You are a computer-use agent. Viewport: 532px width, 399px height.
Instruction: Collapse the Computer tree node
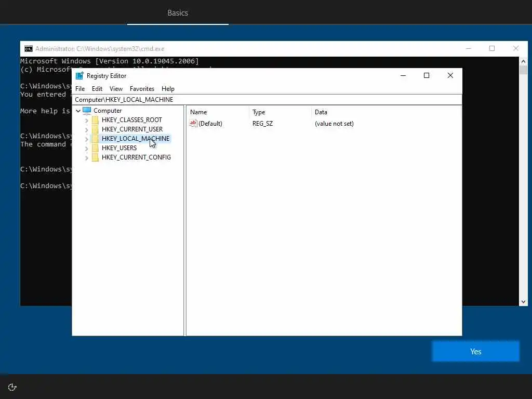point(78,111)
